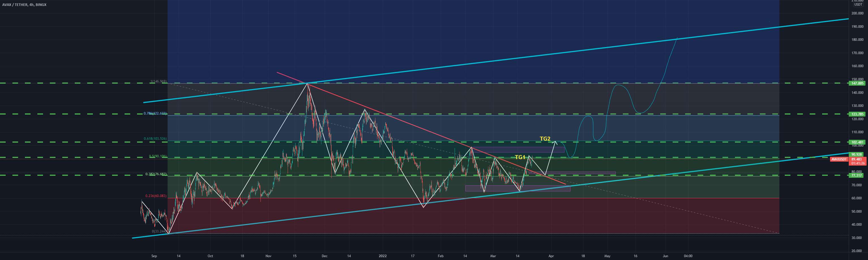Click the Feb label on time axis
The width and height of the screenshot is (868, 260).
click(441, 256)
